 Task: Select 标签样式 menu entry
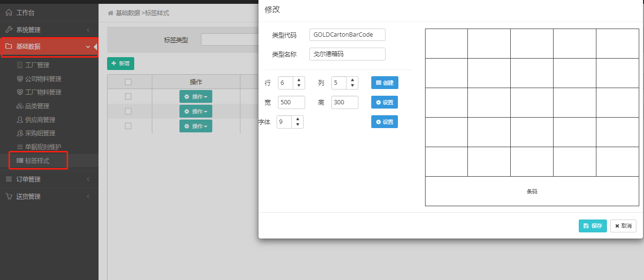coord(37,161)
